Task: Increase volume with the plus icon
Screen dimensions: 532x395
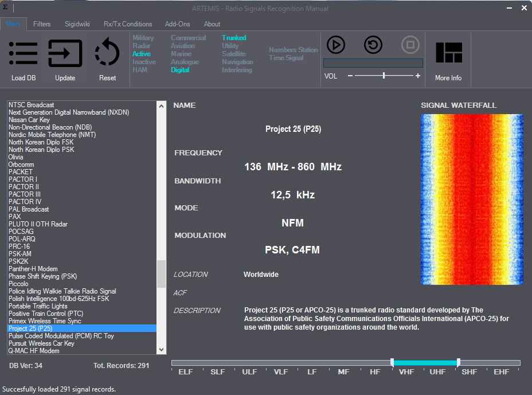Action: click(418, 76)
